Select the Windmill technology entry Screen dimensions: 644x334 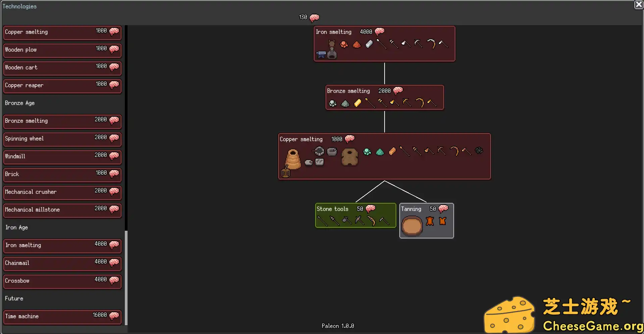pos(62,157)
